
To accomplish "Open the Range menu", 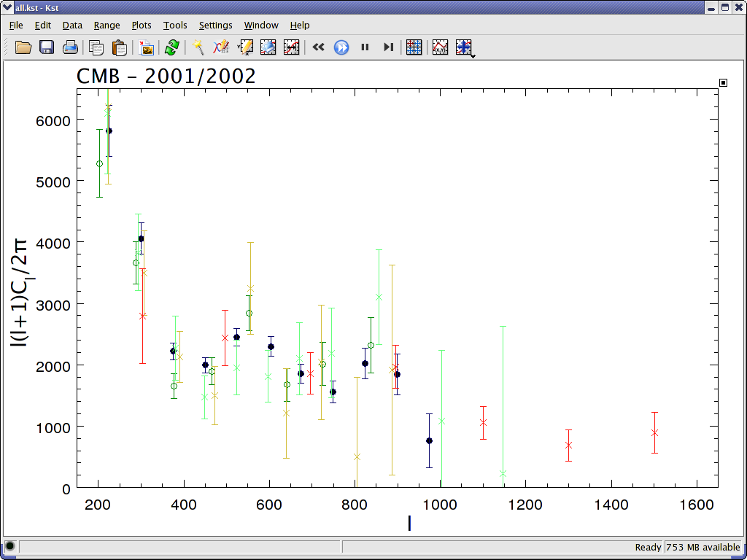I will (107, 26).
